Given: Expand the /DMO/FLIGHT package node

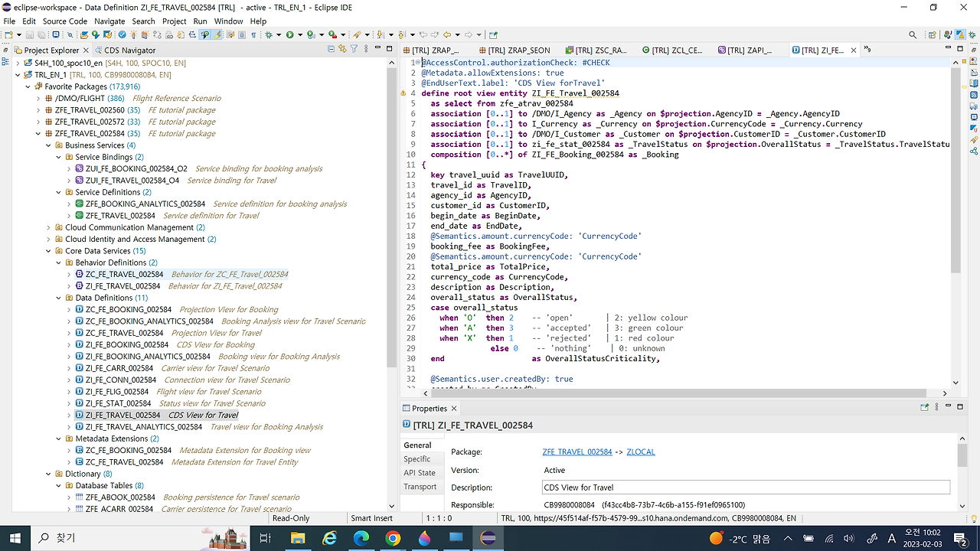Looking at the screenshot, I should 38,99.
